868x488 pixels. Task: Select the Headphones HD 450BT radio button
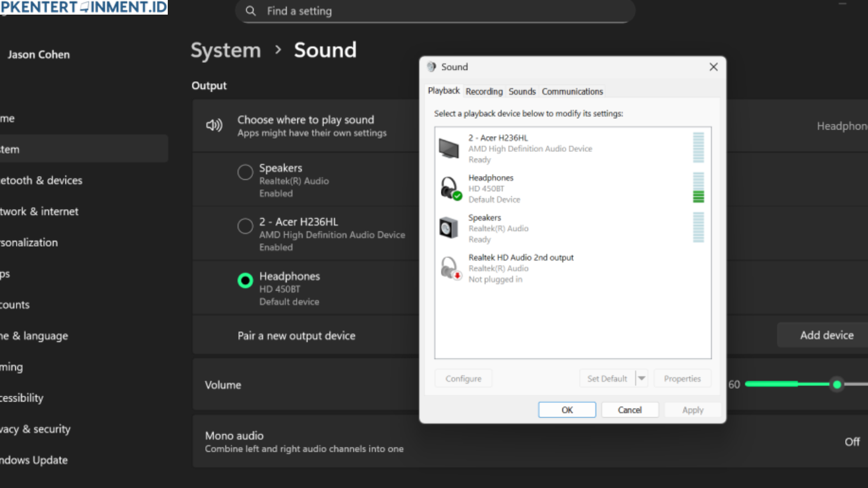[245, 280]
